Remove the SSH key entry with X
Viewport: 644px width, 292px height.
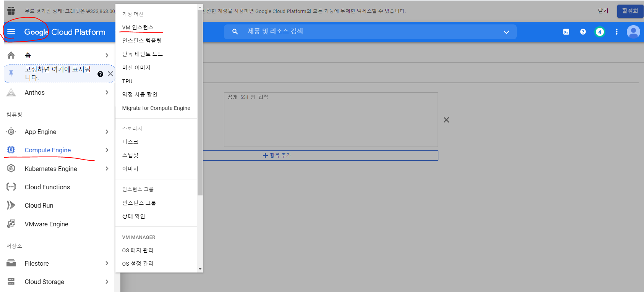[446, 120]
